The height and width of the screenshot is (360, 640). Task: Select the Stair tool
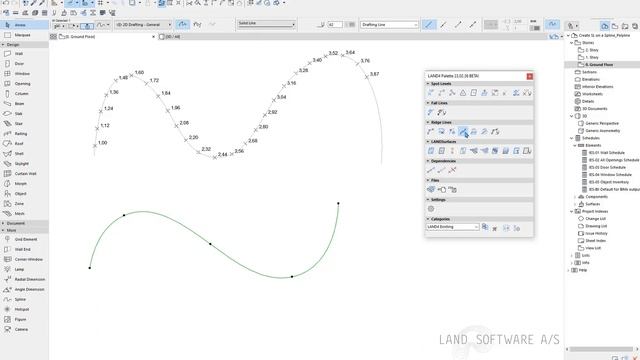24,124
